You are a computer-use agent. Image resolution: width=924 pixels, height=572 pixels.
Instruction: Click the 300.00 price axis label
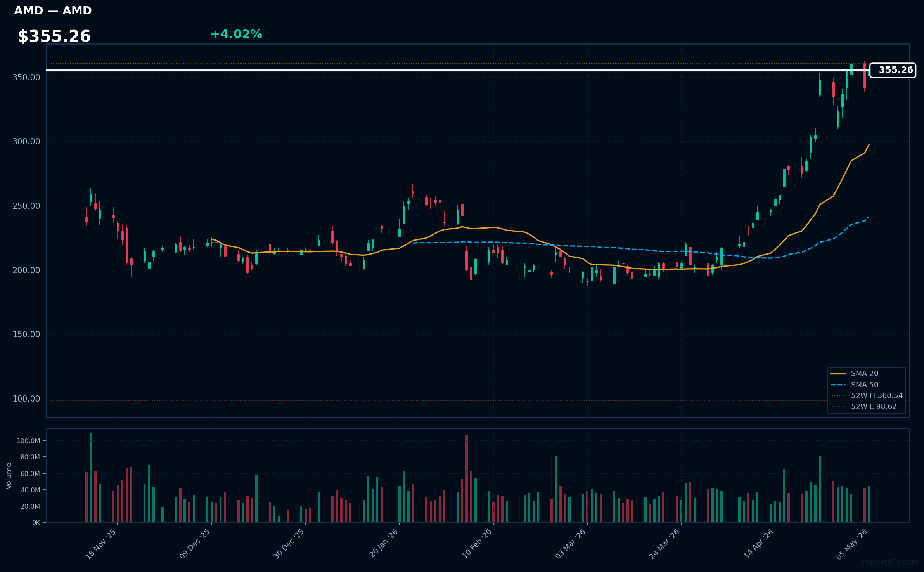pos(26,142)
